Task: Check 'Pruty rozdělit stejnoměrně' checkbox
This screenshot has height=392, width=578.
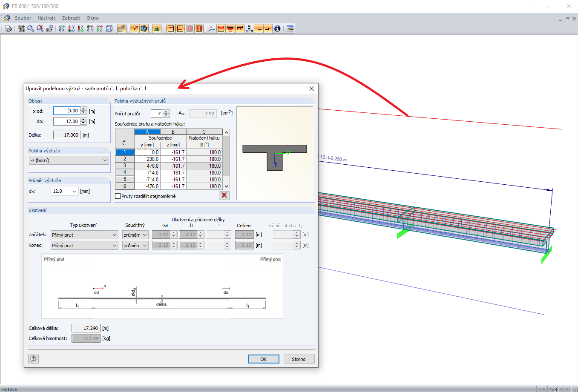Action: (x=118, y=196)
